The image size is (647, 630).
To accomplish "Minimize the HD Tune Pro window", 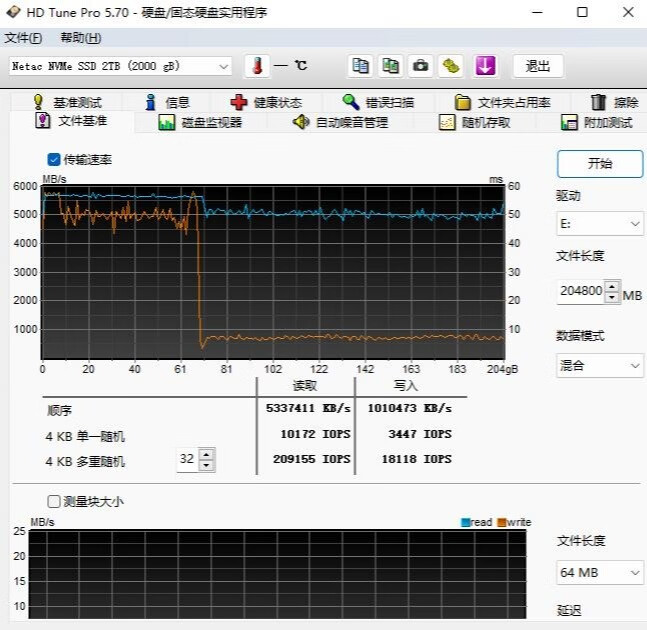I will pos(537,12).
